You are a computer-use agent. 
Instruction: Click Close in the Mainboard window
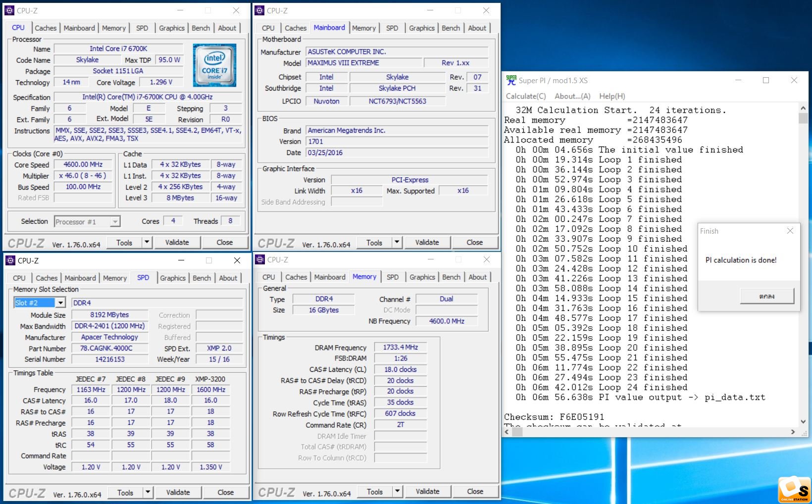[474, 242]
